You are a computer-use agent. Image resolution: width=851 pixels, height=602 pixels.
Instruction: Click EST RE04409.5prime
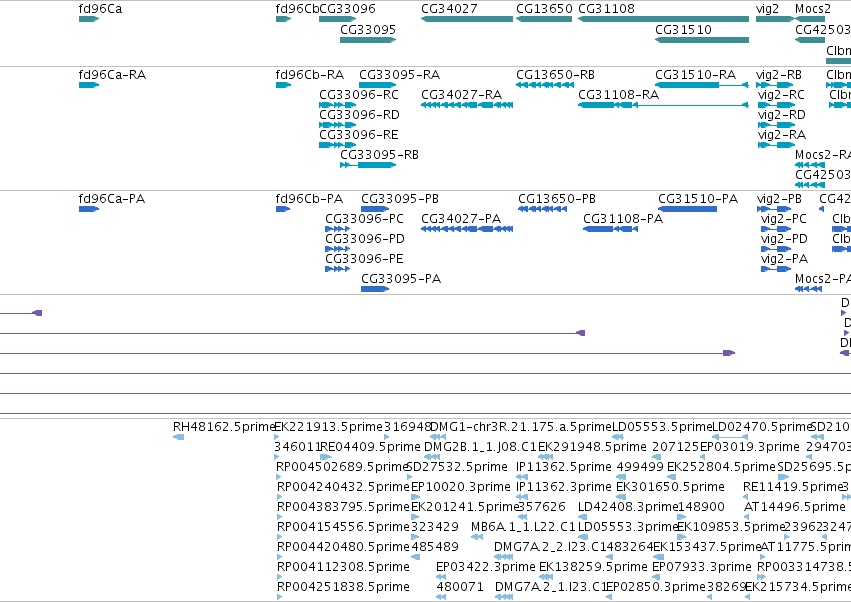coord(326,457)
